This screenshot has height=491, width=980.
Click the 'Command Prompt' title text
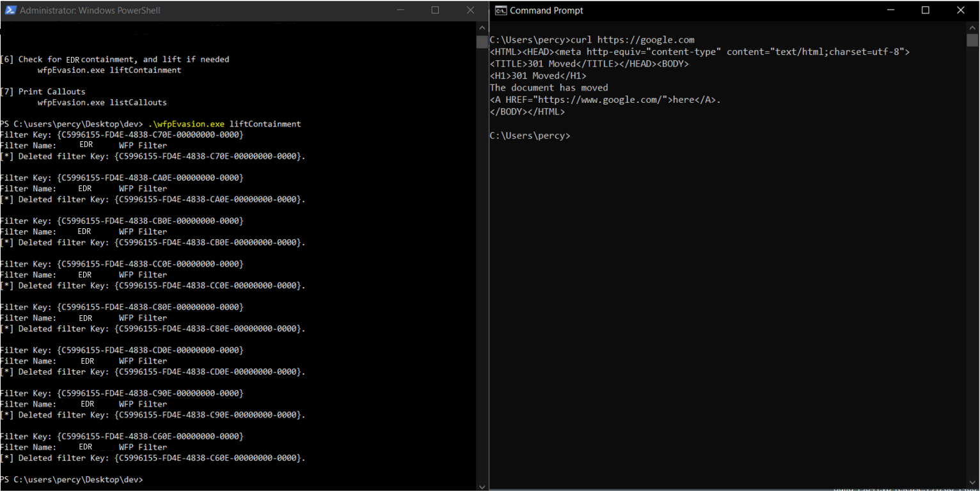tap(546, 10)
